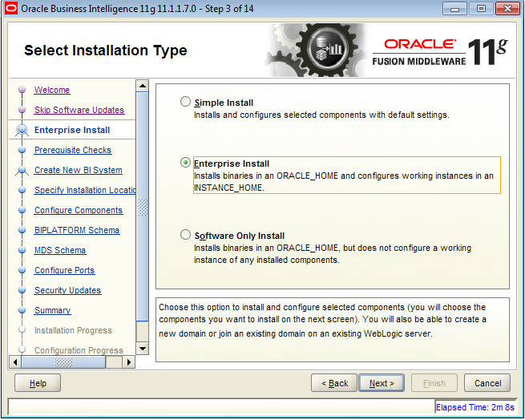Go to Skip Software Updates step
Image resolution: width=525 pixels, height=420 pixels.
79,110
